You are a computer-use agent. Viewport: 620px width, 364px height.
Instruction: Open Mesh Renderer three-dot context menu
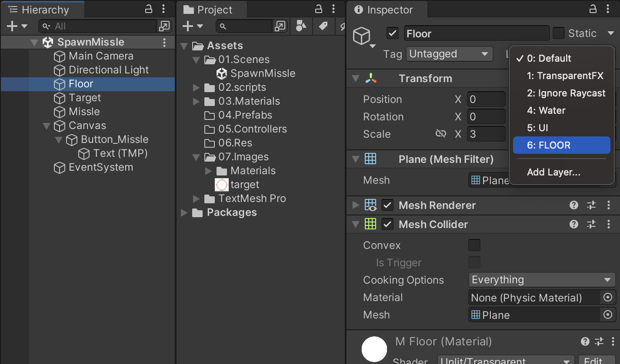[x=609, y=205]
